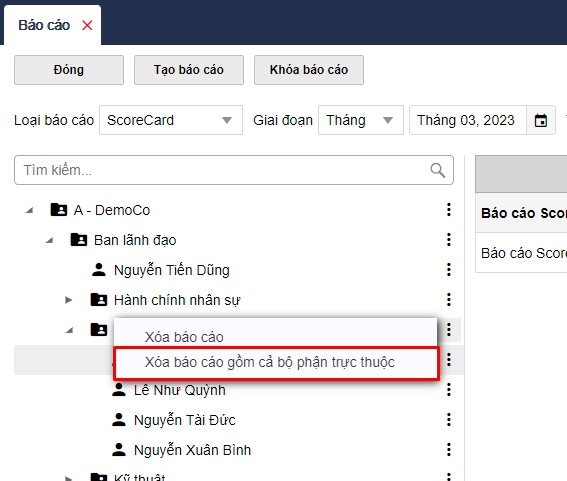Image resolution: width=567 pixels, height=481 pixels.
Task: Click the Tháng 03, 2023 date field
Action: point(468,120)
